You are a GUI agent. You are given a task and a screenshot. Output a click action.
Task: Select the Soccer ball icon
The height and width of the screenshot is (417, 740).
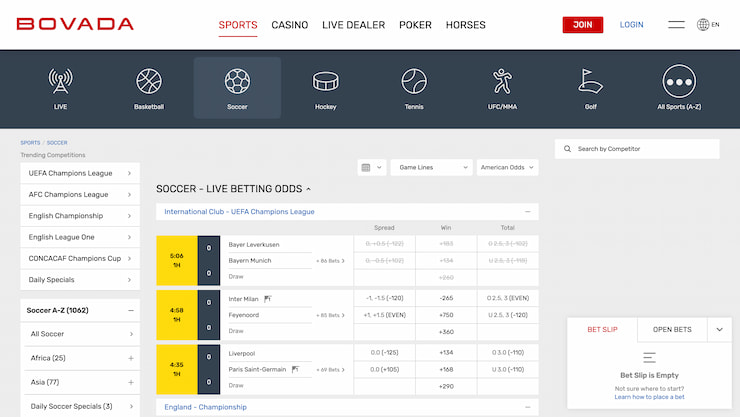click(x=237, y=81)
